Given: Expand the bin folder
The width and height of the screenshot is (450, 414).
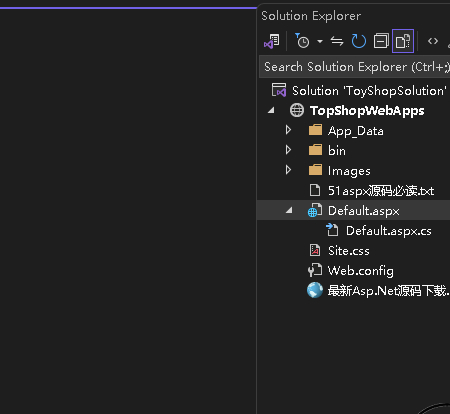Looking at the screenshot, I should tap(289, 150).
